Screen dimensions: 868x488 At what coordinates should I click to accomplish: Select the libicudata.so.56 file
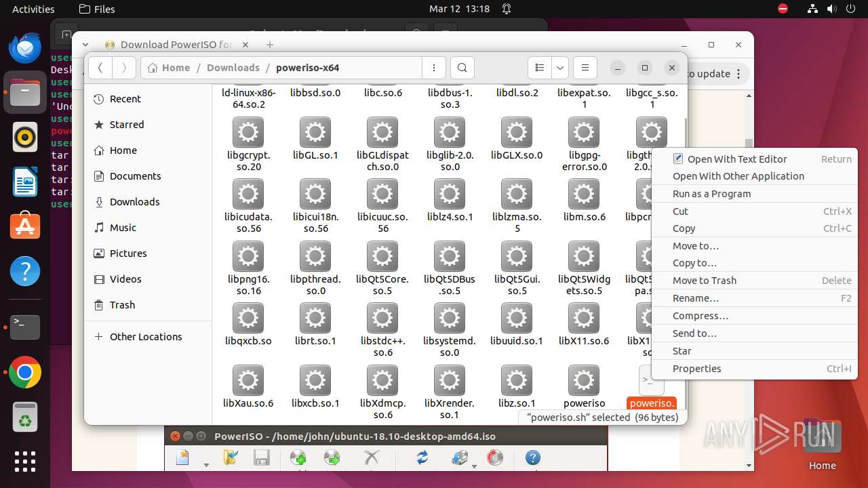coord(248,206)
